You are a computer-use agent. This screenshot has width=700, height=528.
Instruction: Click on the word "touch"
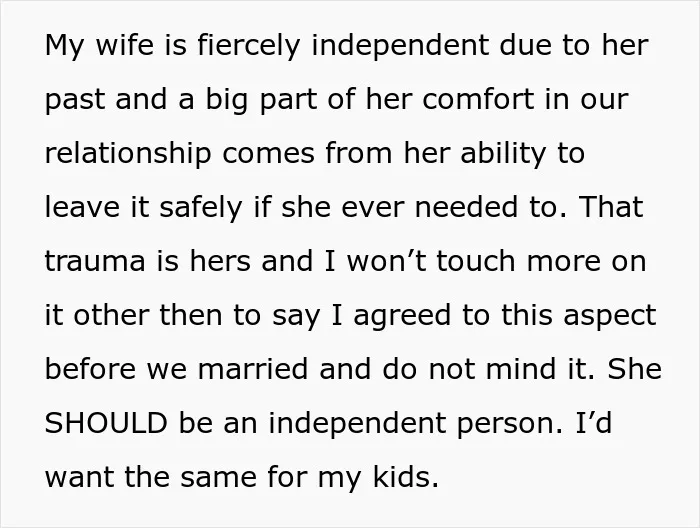pyautogui.click(x=476, y=261)
